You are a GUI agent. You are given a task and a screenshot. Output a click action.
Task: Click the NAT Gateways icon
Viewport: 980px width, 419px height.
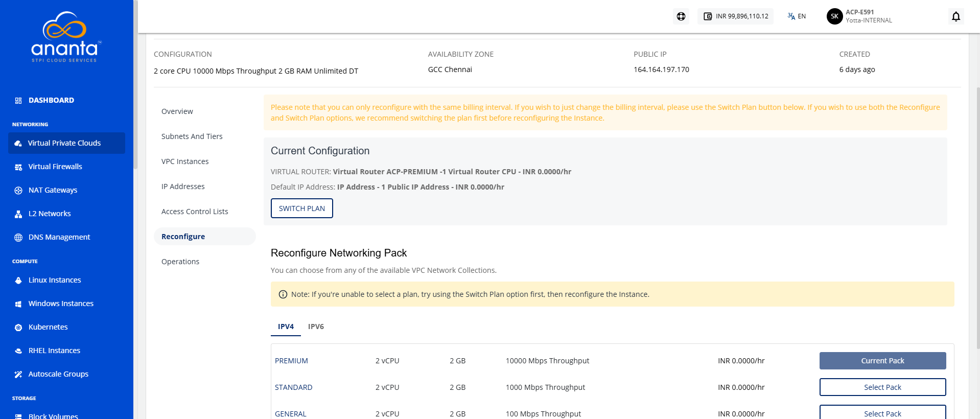point(18,191)
